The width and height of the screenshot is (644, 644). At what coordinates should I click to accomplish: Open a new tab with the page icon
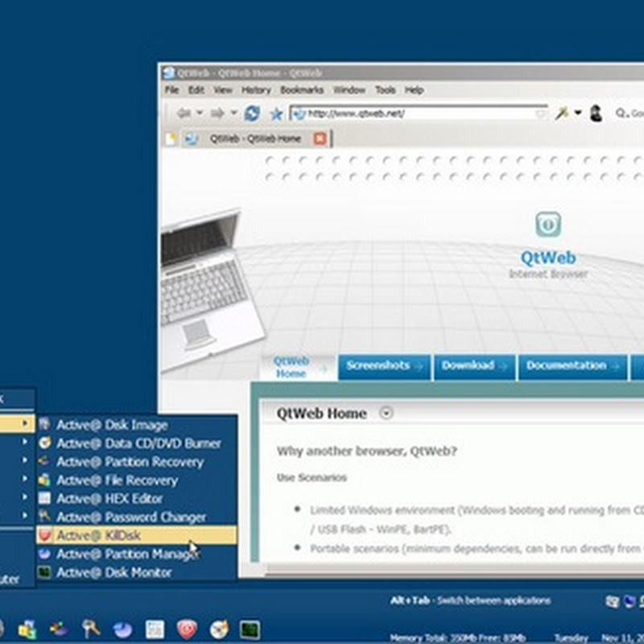tap(171, 138)
